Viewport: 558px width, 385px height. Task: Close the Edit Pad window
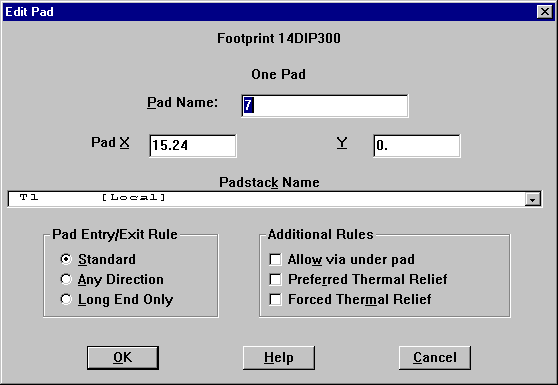pyautogui.click(x=544, y=12)
